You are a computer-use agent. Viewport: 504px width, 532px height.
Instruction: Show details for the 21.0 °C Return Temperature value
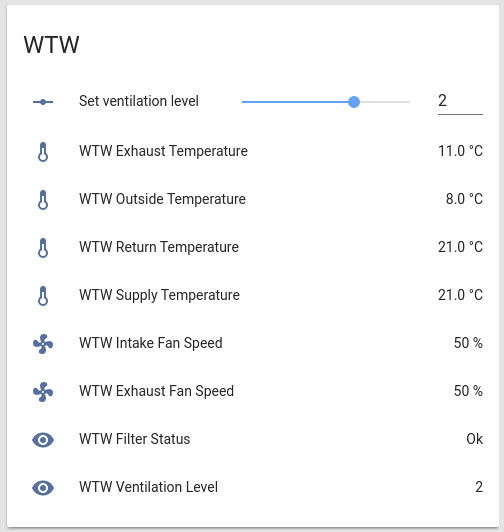point(460,247)
